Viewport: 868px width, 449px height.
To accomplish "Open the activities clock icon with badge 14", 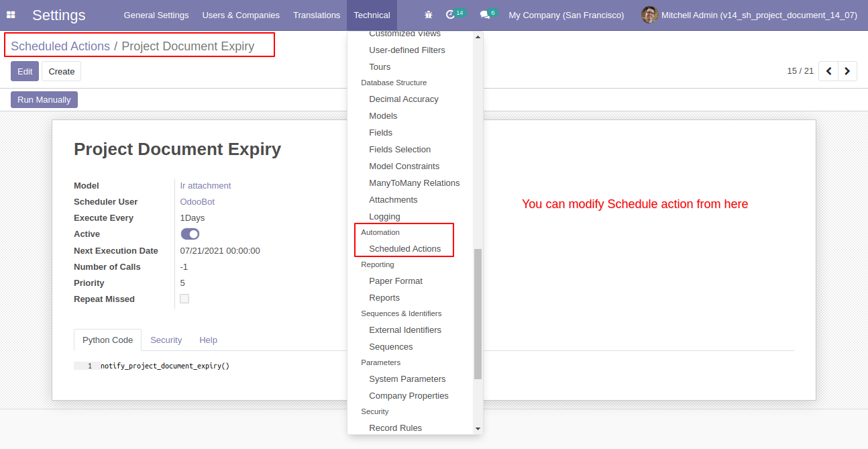I will (455, 14).
